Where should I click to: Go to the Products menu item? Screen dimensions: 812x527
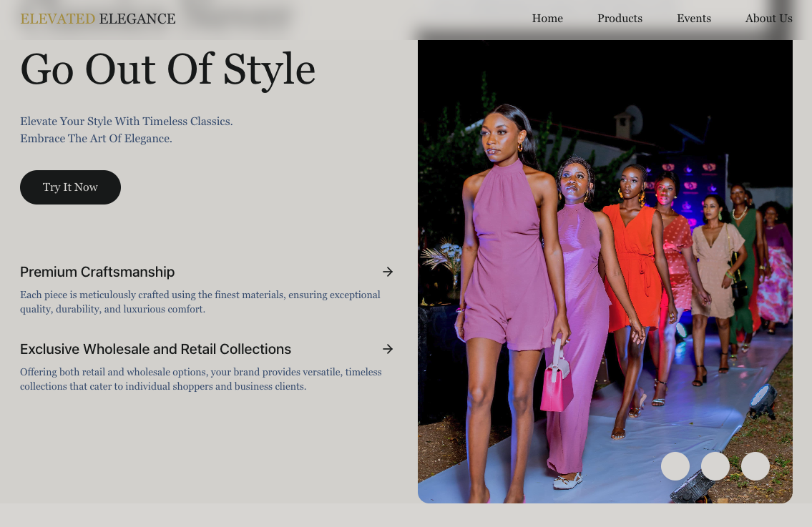tap(620, 19)
